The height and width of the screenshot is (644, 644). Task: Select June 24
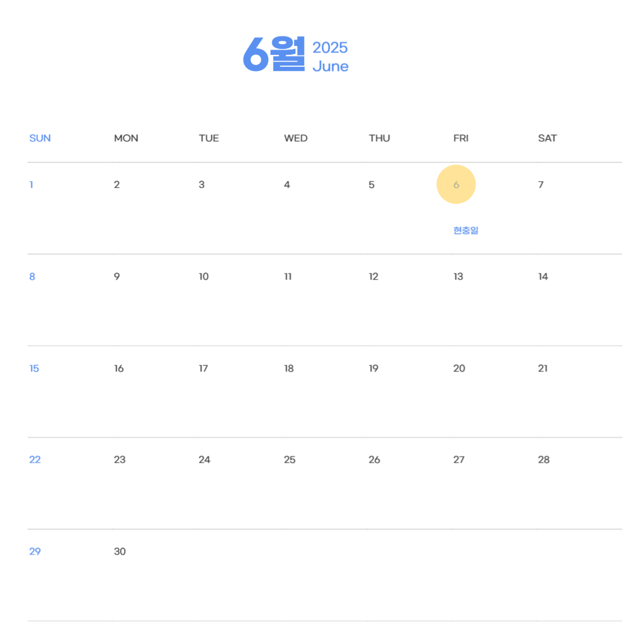(205, 460)
